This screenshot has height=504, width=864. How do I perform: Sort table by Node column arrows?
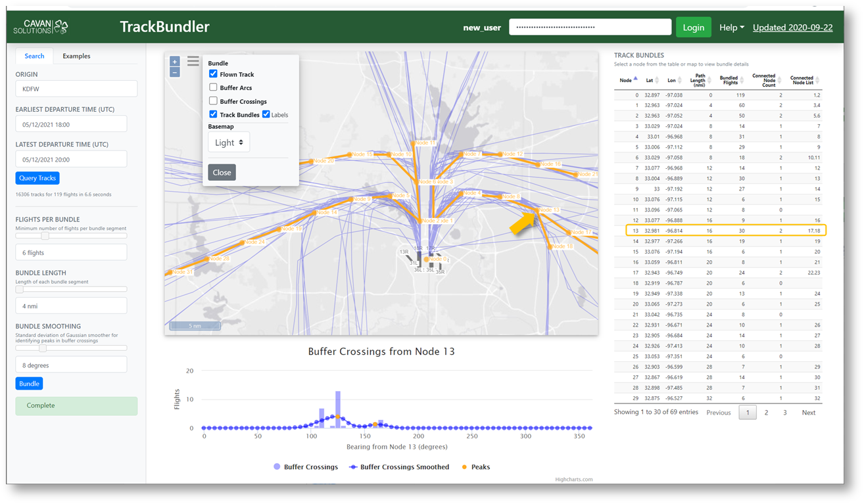(635, 80)
